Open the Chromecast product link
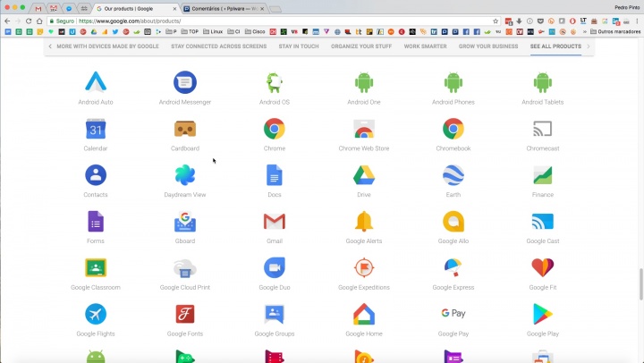Screen dimensions: 644x363 (542, 148)
